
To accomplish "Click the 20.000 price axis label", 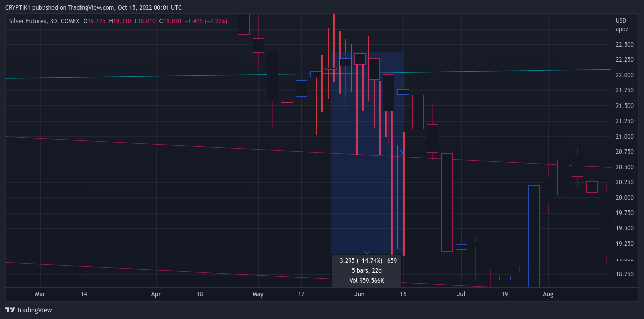I will pos(624,198).
